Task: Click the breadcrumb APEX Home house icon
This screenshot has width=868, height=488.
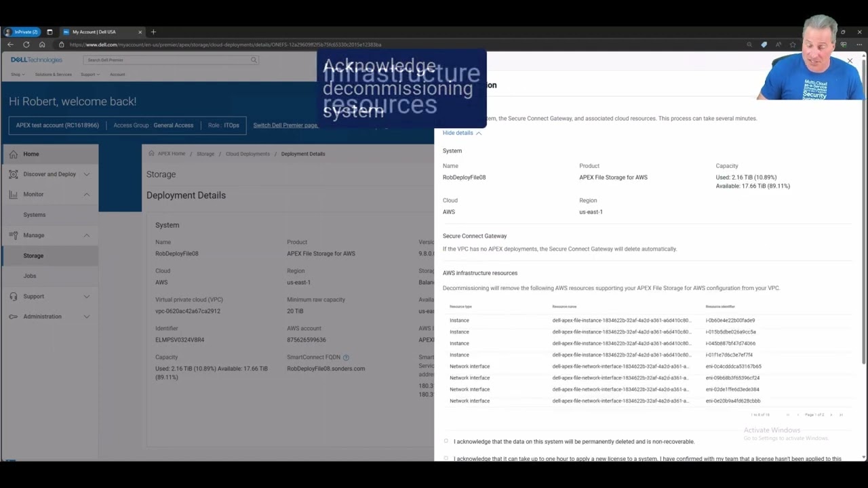Action: pos(151,154)
